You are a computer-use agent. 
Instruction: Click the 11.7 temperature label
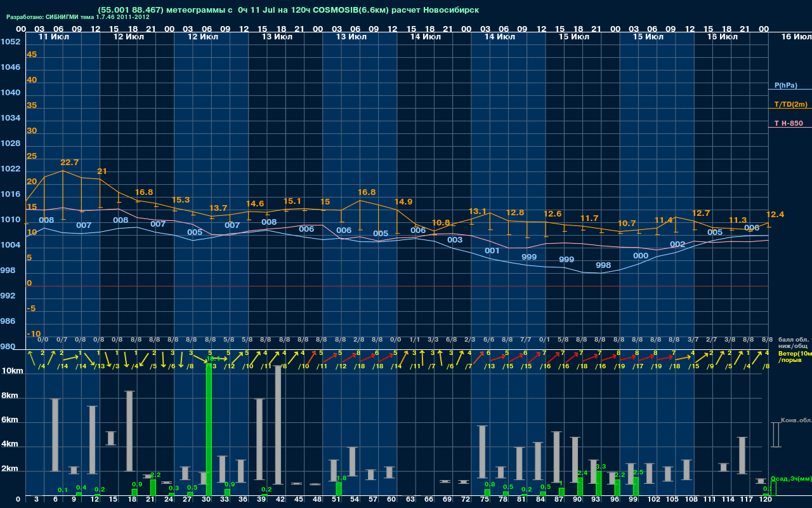point(589,218)
